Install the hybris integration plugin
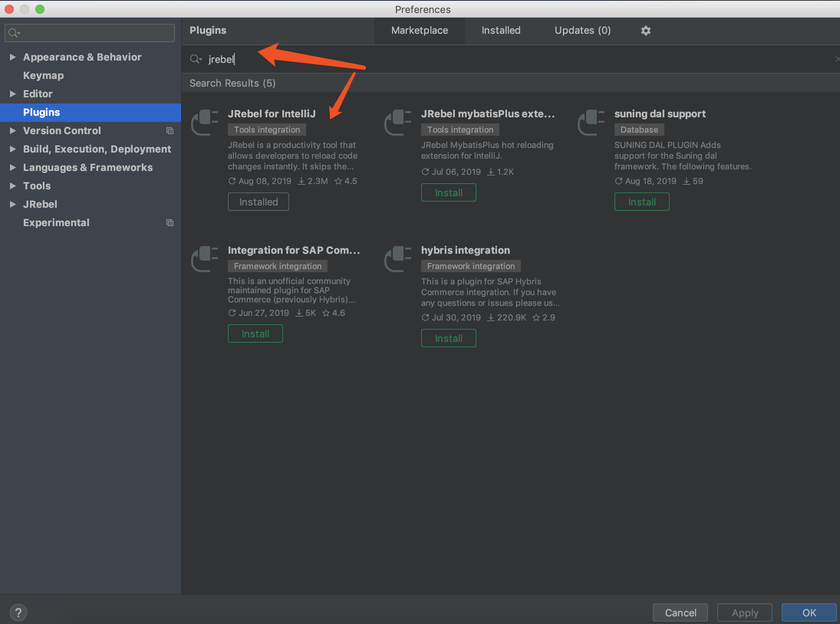The image size is (840, 624). click(449, 338)
